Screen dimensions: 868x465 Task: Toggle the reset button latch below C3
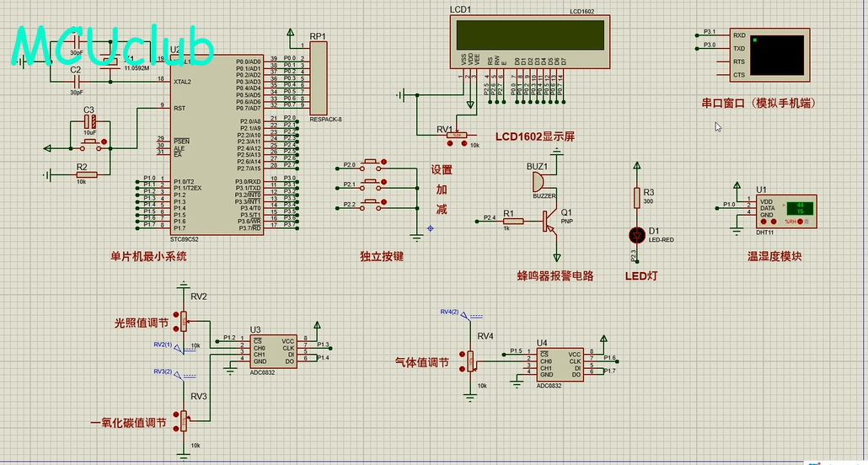pos(104,142)
